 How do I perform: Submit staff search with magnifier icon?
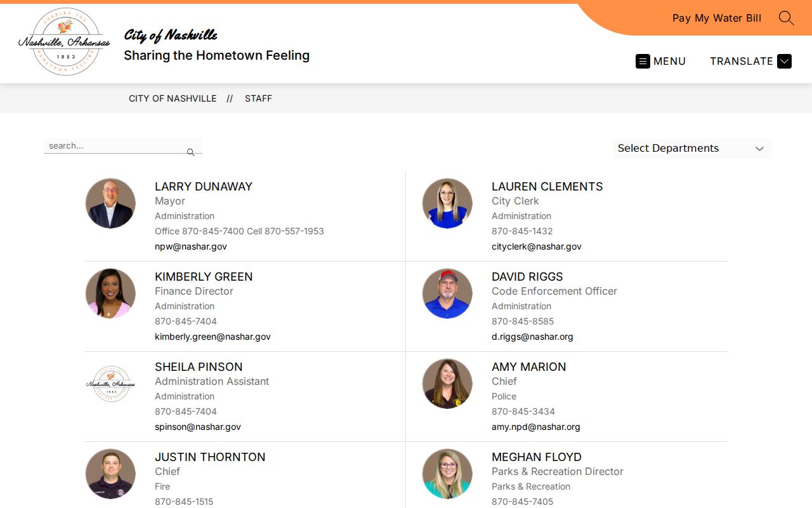coord(190,152)
